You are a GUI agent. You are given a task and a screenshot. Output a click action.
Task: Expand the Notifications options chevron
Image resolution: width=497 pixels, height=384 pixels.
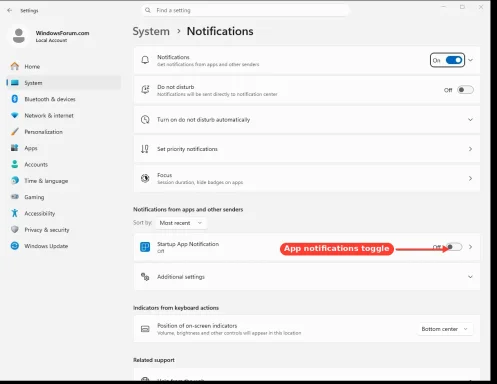point(470,60)
